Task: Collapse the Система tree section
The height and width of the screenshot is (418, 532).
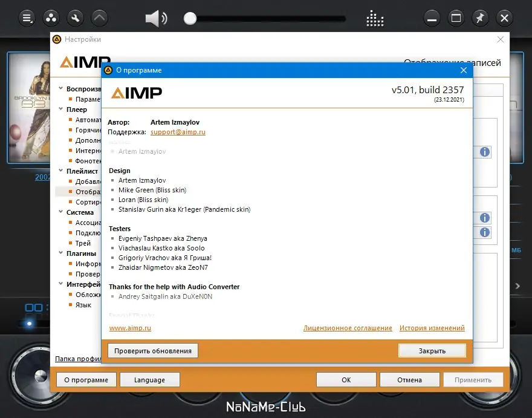Action: tap(60, 212)
